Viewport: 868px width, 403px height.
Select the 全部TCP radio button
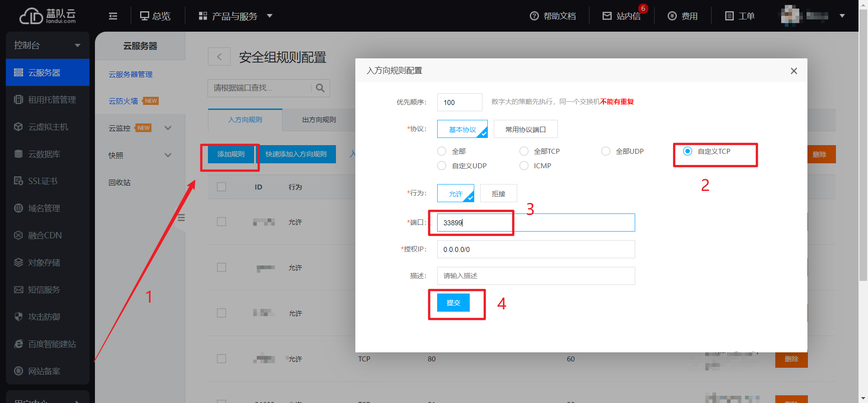pyautogui.click(x=524, y=151)
